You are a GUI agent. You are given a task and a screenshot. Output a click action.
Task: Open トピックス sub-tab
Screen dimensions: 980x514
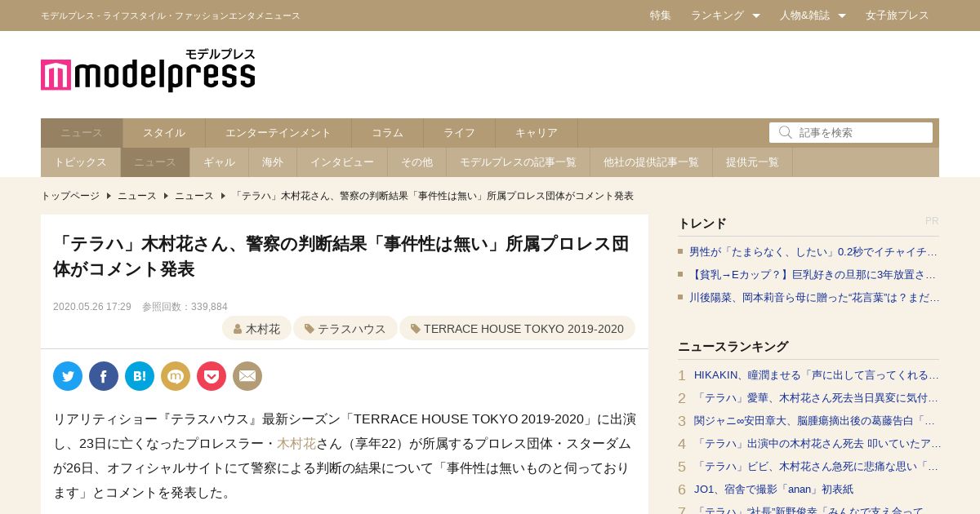pos(81,162)
